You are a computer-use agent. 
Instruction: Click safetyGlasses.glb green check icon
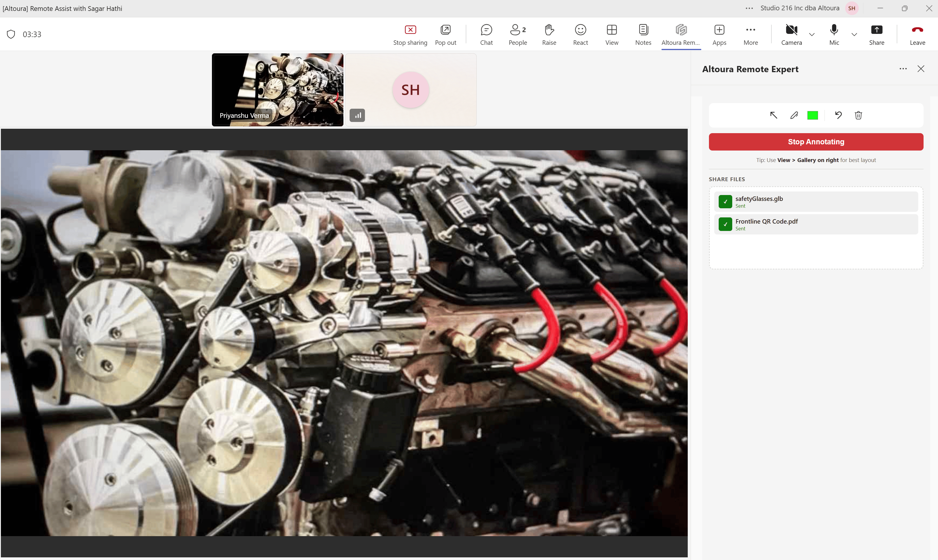[x=725, y=202]
